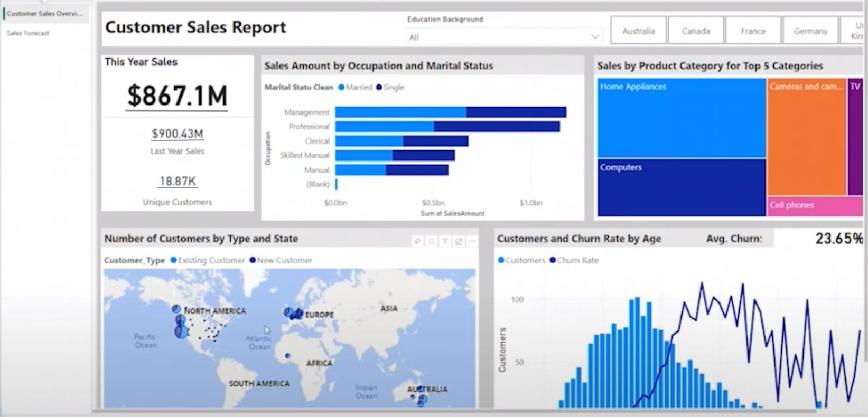The height and width of the screenshot is (417, 868).
Task: Click the Africa west coast customer bubble
Action: pos(287,356)
